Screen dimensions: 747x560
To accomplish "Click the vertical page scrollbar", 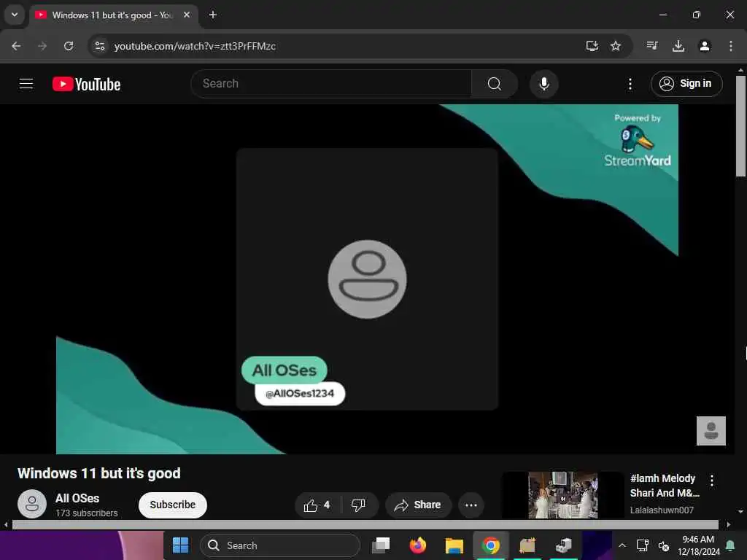I will [x=740, y=126].
